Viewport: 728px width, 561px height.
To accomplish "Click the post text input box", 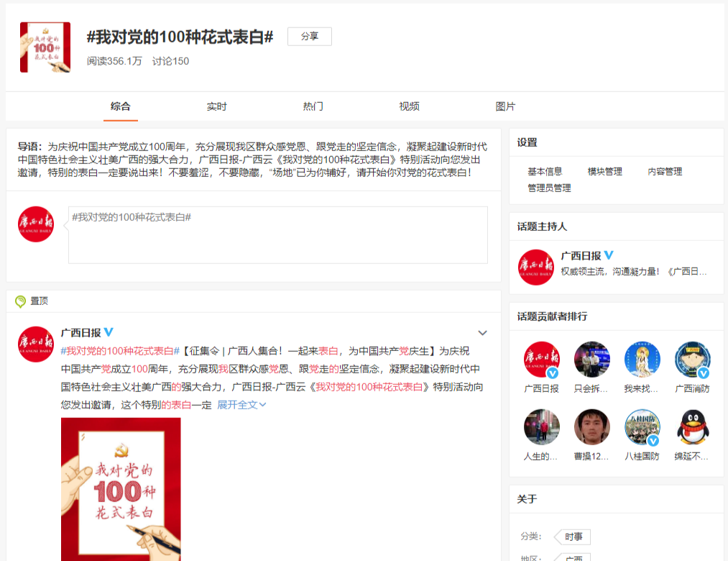I will coord(278,235).
